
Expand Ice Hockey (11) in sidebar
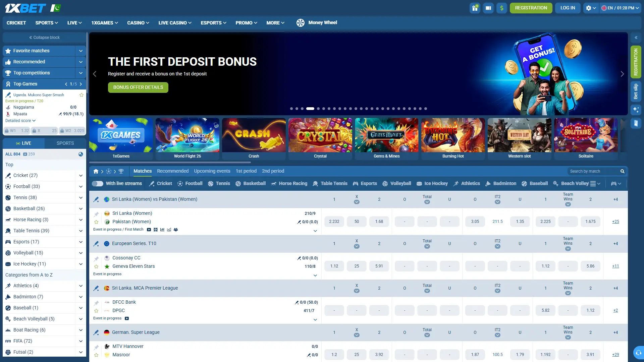coord(80,264)
